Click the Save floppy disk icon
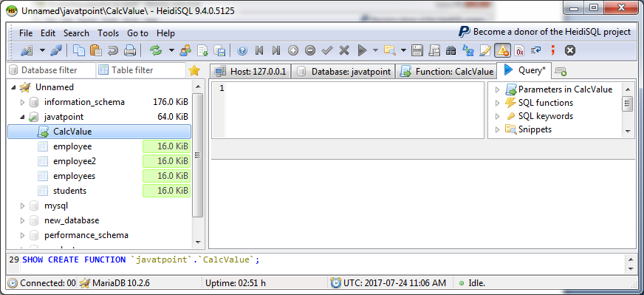The image size is (644, 295). point(417,50)
